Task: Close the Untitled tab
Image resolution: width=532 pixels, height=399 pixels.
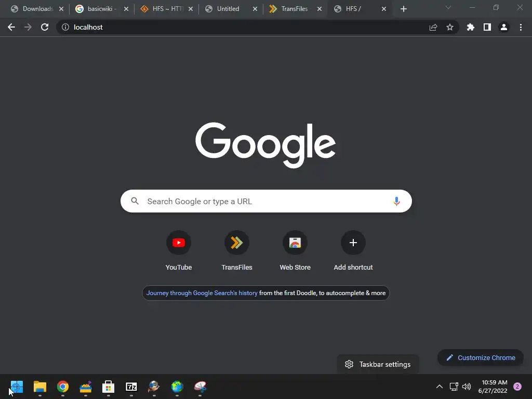Action: (255, 9)
